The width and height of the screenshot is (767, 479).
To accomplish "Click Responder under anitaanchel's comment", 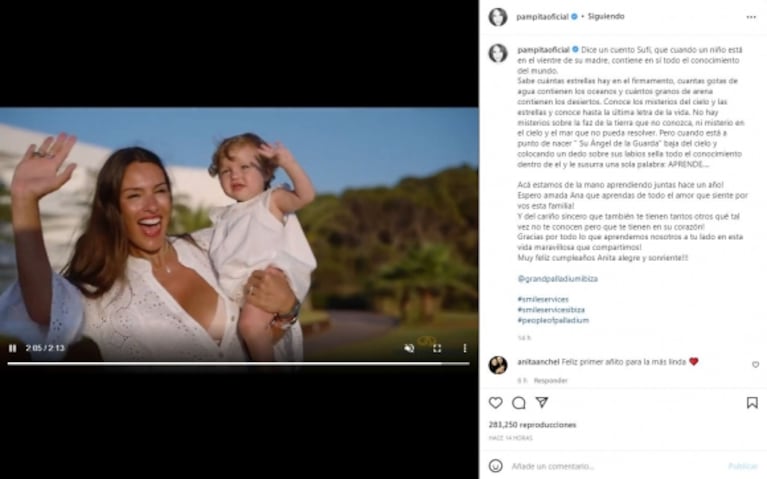I will click(x=550, y=380).
